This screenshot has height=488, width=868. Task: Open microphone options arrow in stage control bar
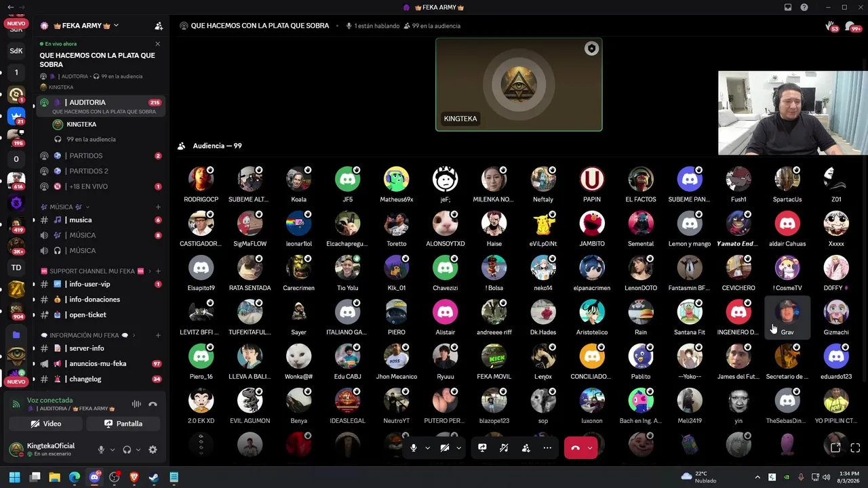coord(427,448)
